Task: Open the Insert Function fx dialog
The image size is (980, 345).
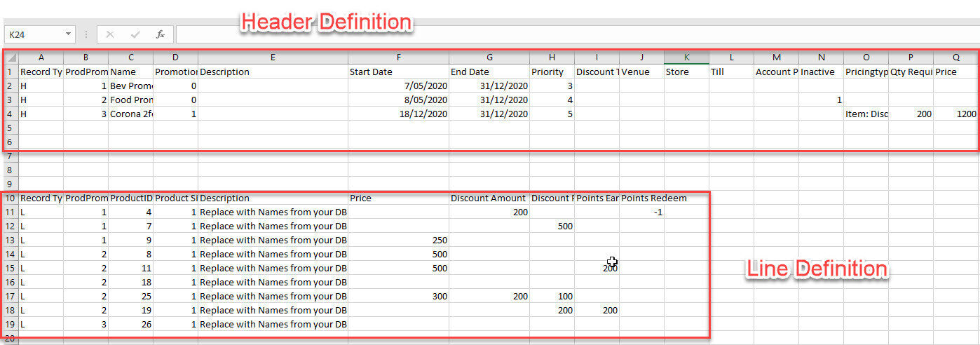Action: [161, 34]
